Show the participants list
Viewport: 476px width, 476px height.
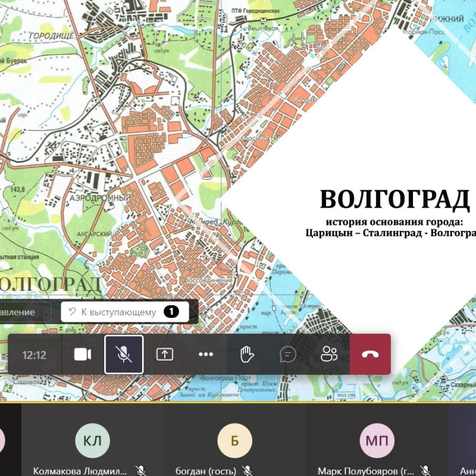pyautogui.click(x=328, y=355)
